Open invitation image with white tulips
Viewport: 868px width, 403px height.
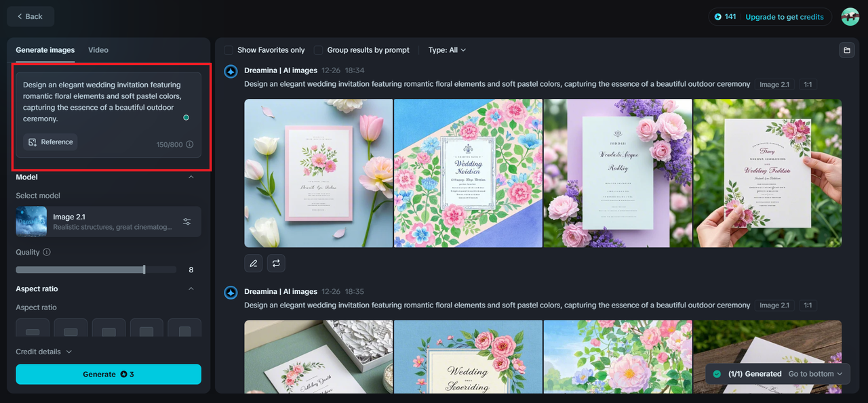click(x=319, y=173)
